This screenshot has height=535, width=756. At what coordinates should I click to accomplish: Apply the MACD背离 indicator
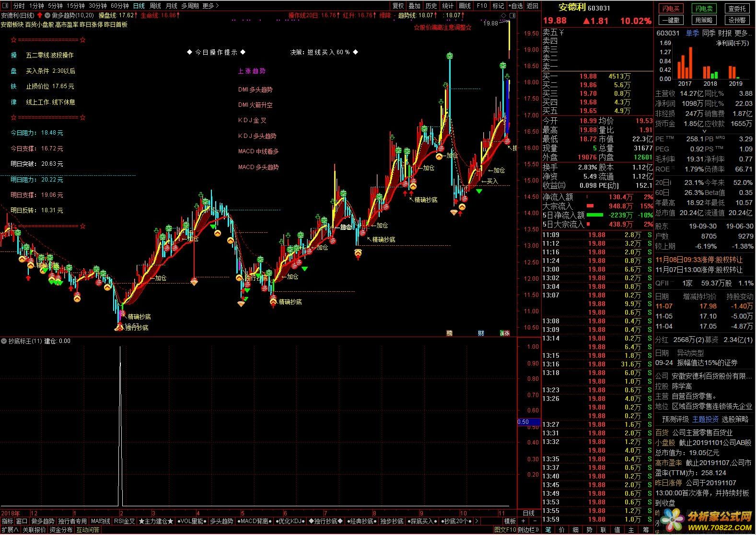pyautogui.click(x=255, y=521)
